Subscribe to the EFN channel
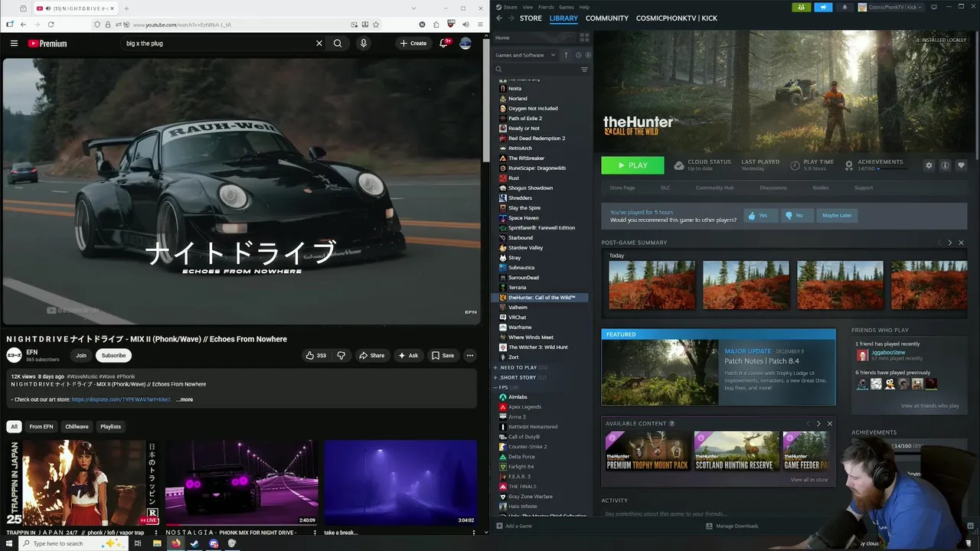The width and height of the screenshot is (980, 551). (113, 355)
